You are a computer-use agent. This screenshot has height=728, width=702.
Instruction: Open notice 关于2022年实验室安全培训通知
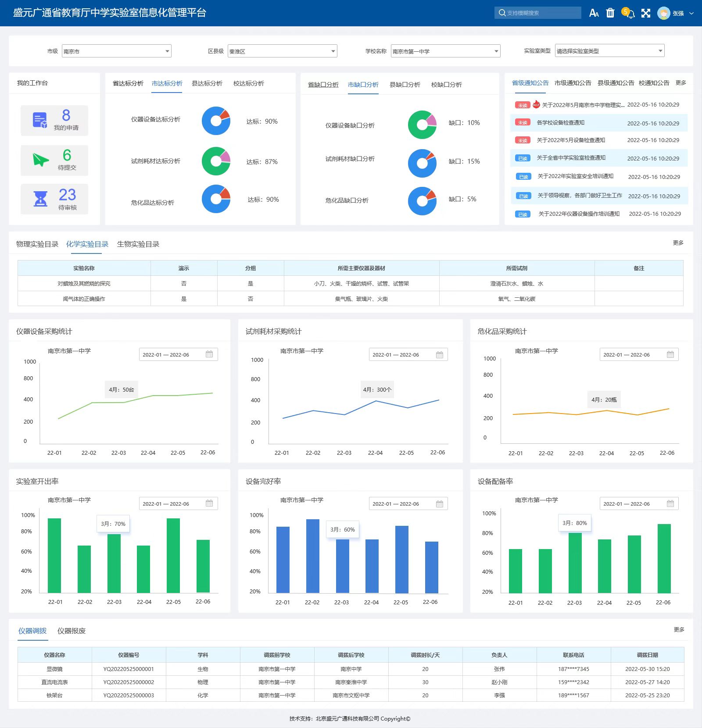coord(575,176)
